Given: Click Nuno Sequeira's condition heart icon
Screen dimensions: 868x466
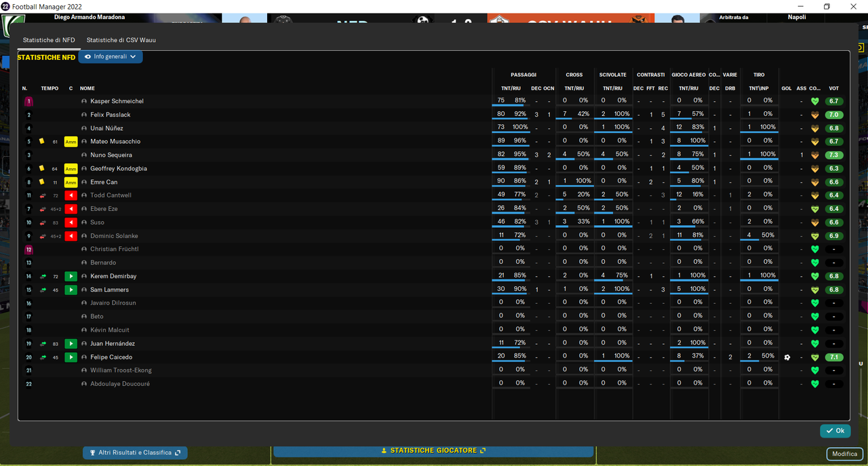Looking at the screenshot, I should (x=815, y=155).
